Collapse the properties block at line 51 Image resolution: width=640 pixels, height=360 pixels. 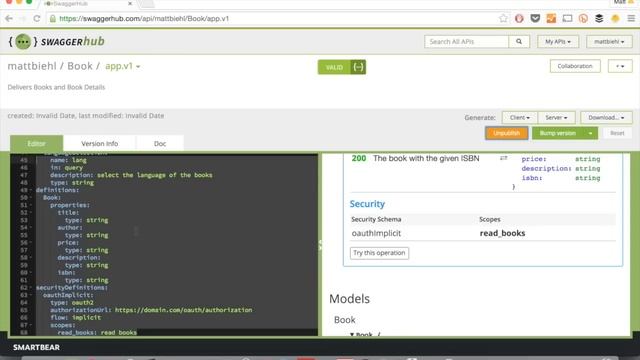coord(31,205)
